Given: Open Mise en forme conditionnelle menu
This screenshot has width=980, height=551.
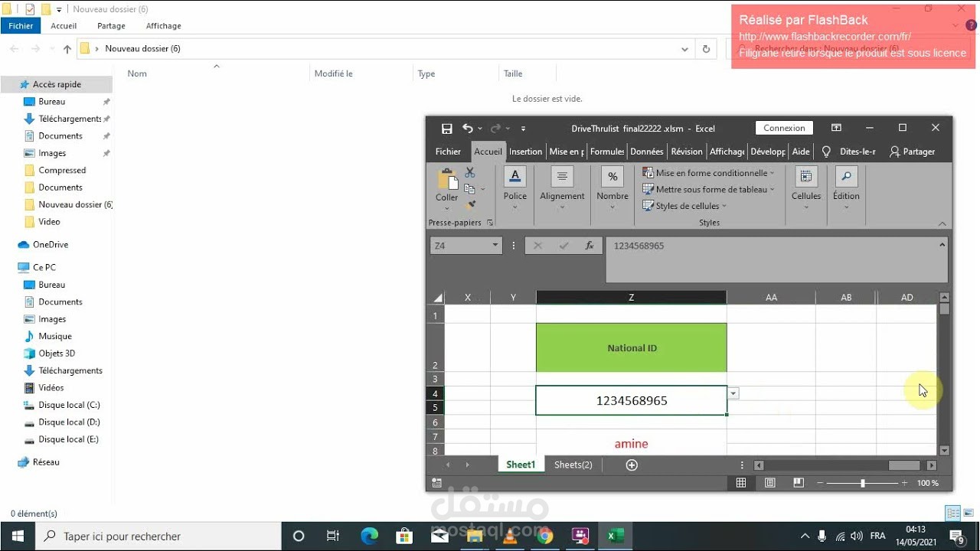Looking at the screenshot, I should coord(709,173).
